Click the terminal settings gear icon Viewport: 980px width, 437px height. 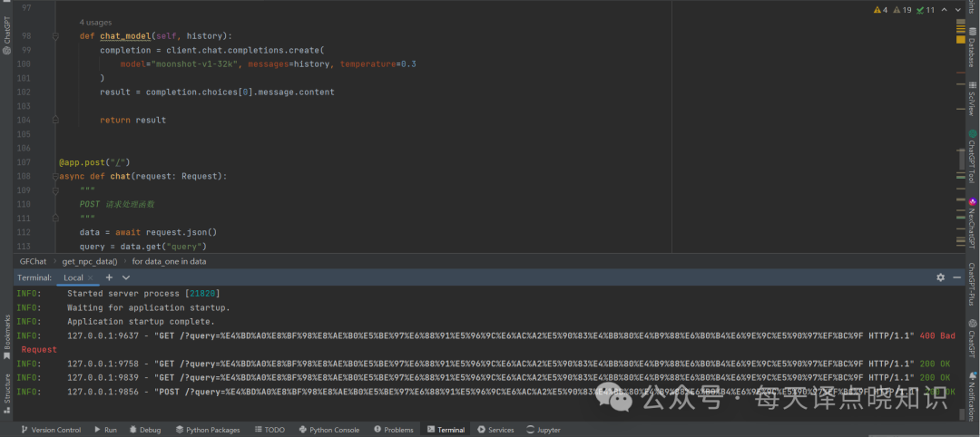(x=941, y=277)
